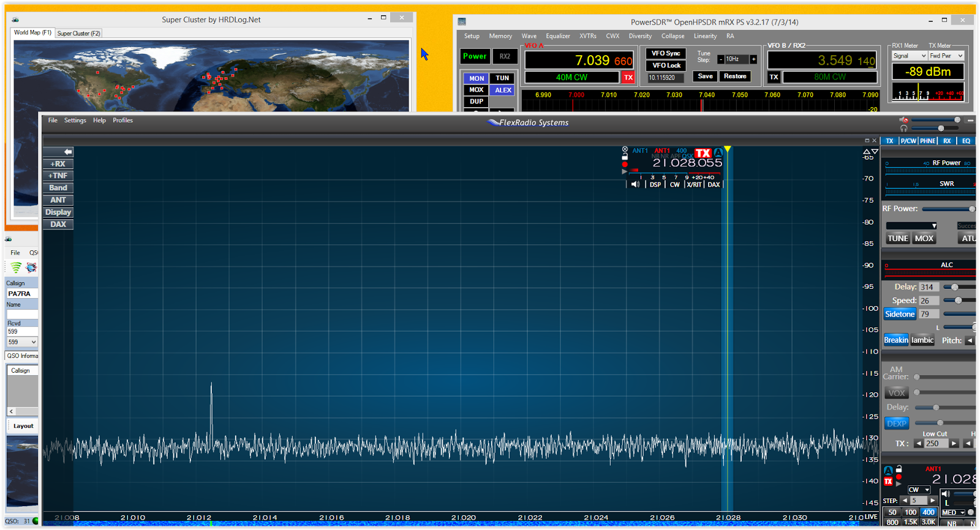Click the headphones icon in header

[x=903, y=129]
